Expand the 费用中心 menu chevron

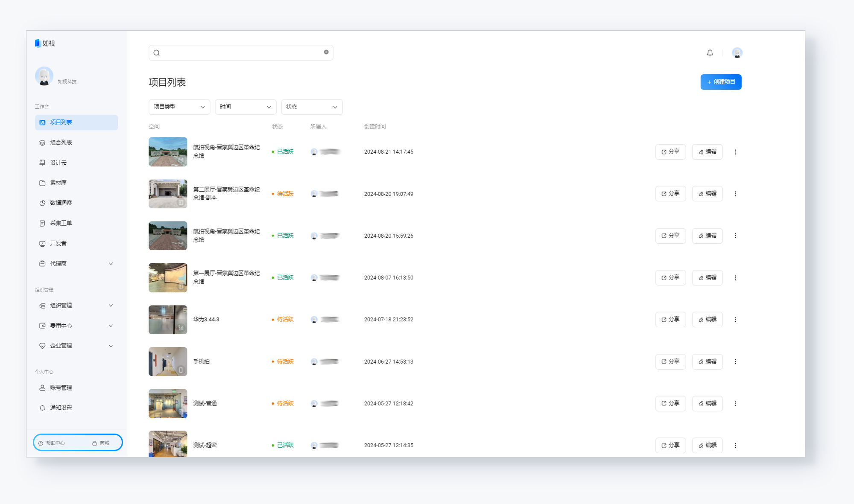(x=111, y=326)
